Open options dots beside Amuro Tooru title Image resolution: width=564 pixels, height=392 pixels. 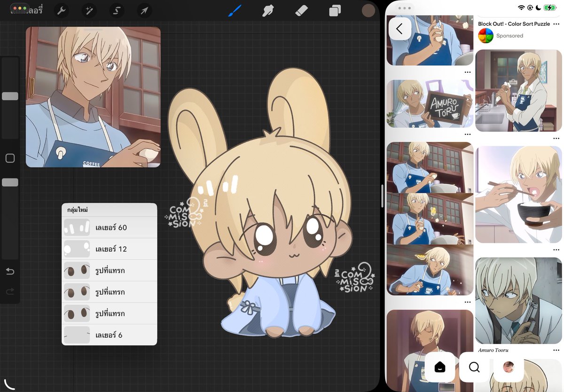pyautogui.click(x=556, y=351)
